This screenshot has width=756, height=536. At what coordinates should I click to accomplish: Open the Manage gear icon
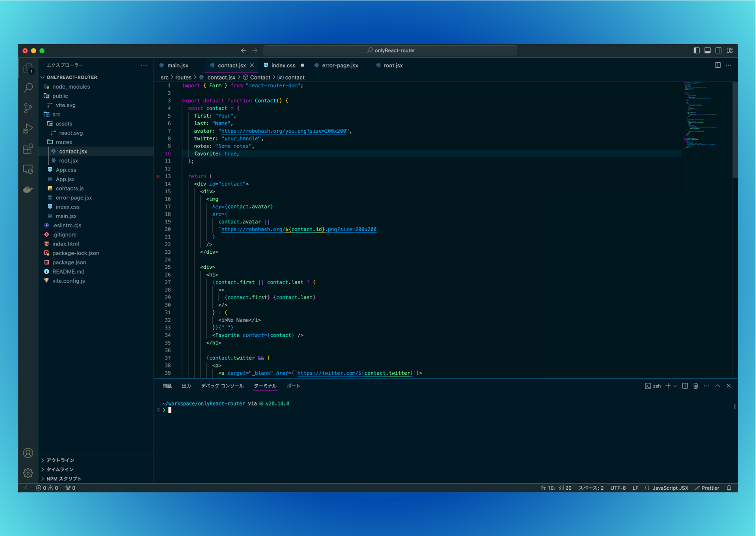(x=28, y=473)
